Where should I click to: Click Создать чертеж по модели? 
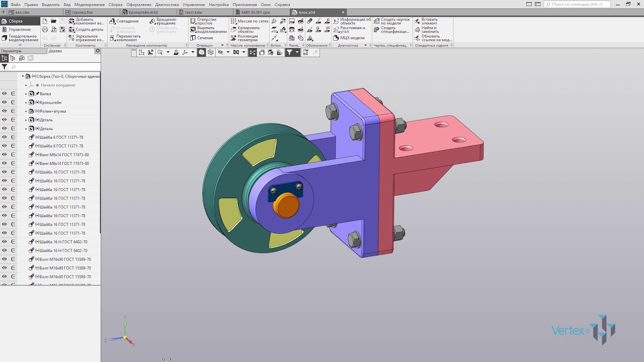[392, 22]
